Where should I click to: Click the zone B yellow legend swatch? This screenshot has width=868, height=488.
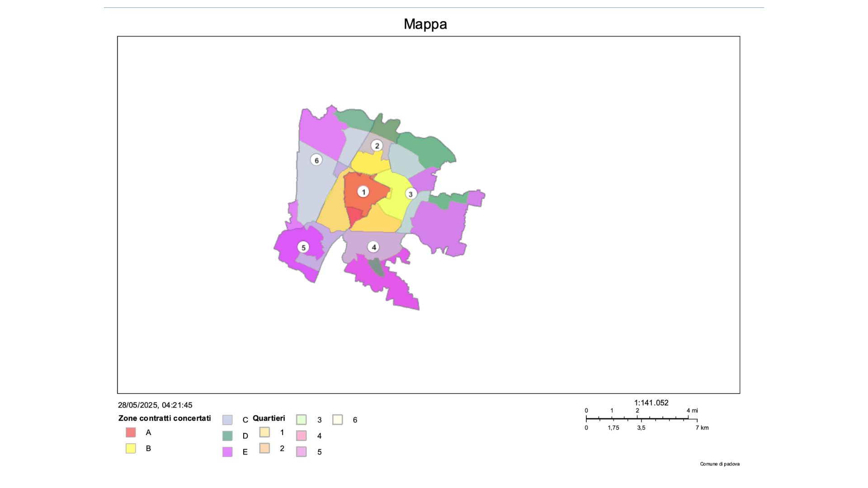click(131, 449)
